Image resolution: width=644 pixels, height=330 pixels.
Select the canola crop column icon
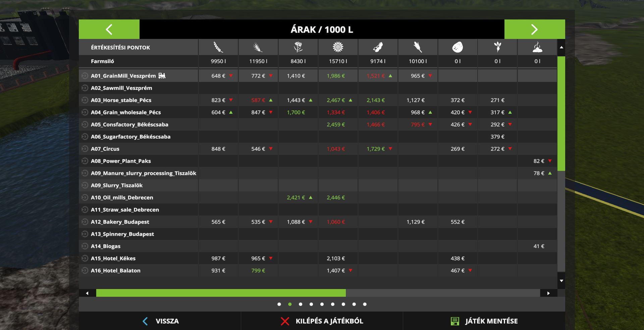point(298,47)
